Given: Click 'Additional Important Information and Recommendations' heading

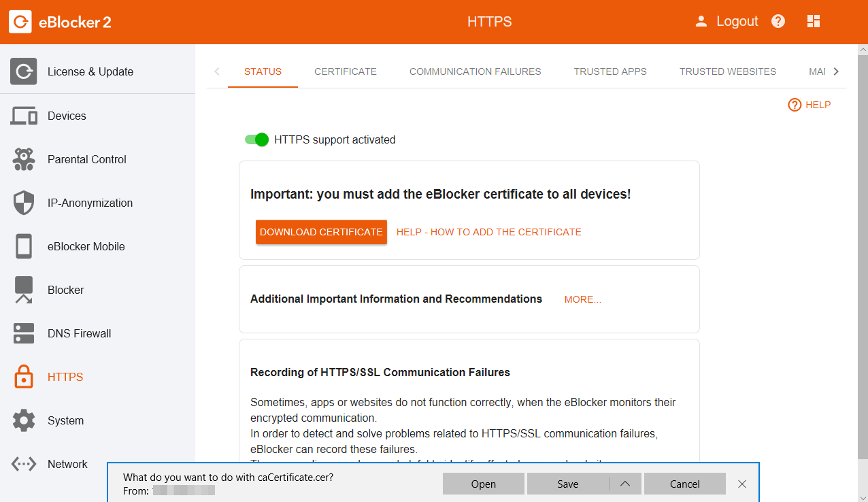Looking at the screenshot, I should coord(396,299).
